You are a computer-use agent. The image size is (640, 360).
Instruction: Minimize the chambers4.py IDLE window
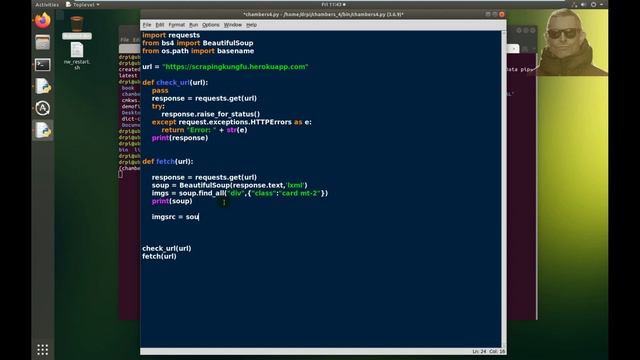point(488,14)
